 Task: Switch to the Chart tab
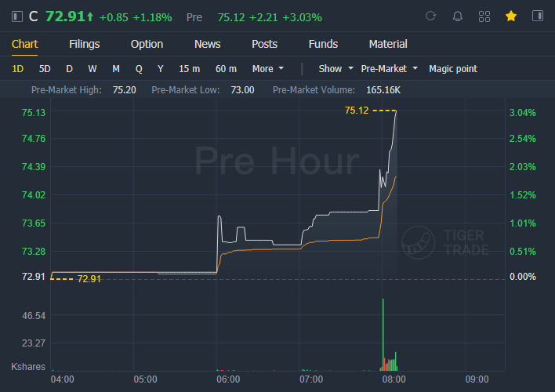25,44
